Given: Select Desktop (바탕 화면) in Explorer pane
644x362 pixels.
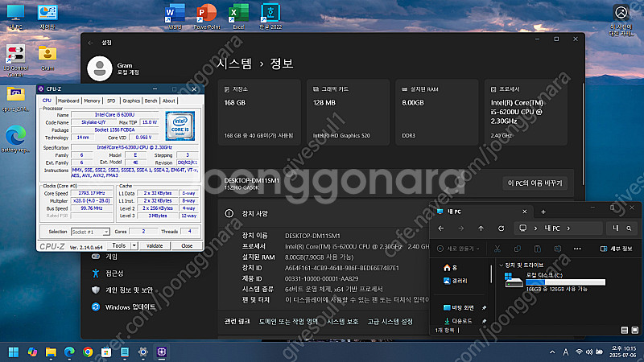Looking at the screenshot, I should click(459, 308).
